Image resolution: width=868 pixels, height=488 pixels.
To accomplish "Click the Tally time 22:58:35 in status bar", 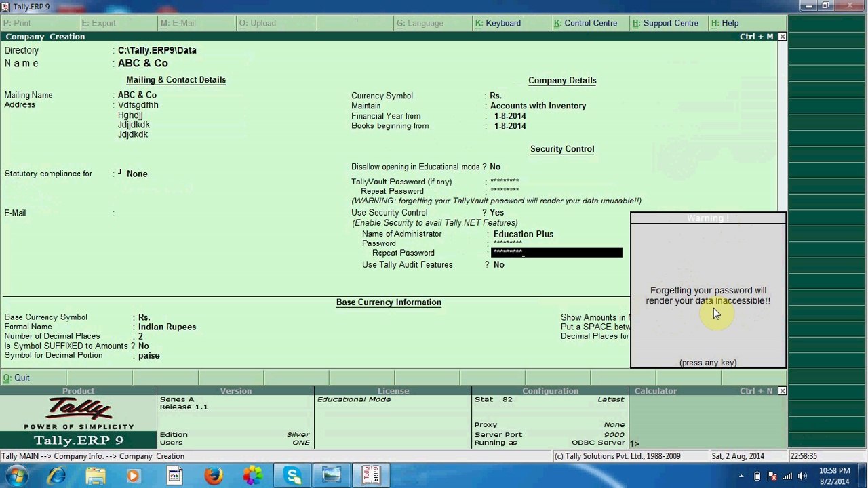I will [804, 456].
